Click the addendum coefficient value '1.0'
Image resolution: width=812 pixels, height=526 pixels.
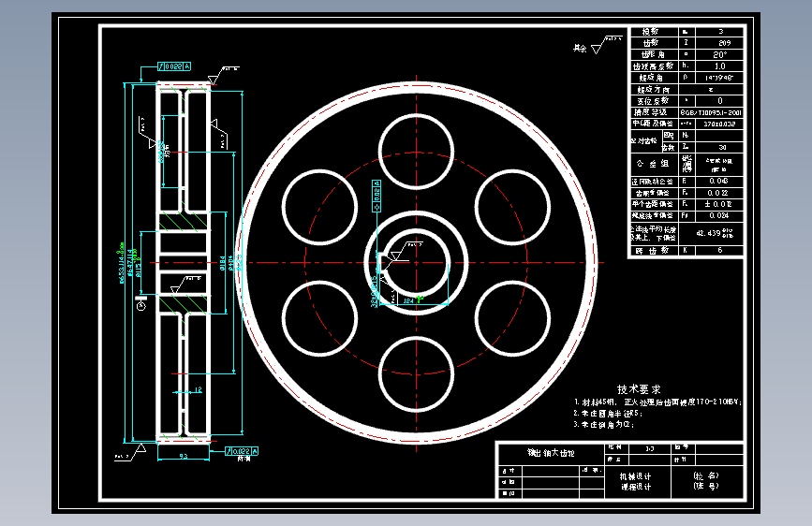pyautogui.click(x=720, y=66)
